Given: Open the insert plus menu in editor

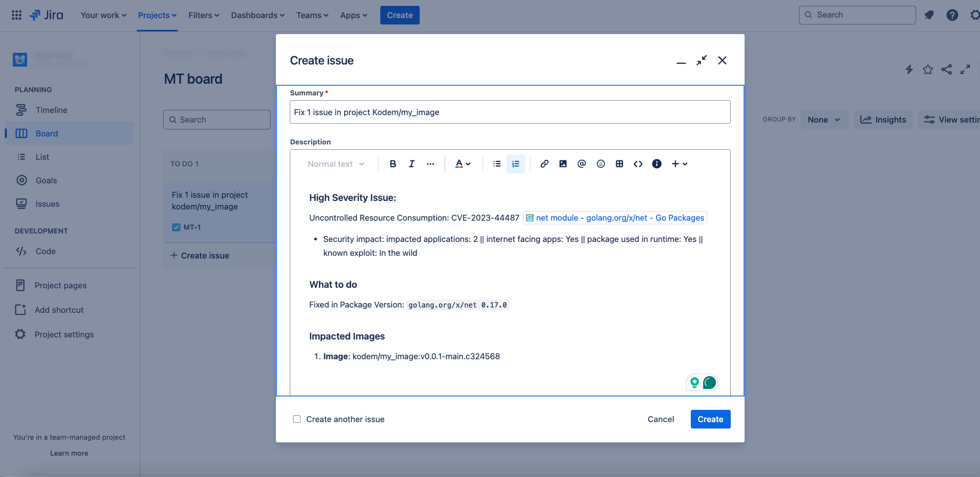Looking at the screenshot, I should click(x=680, y=164).
